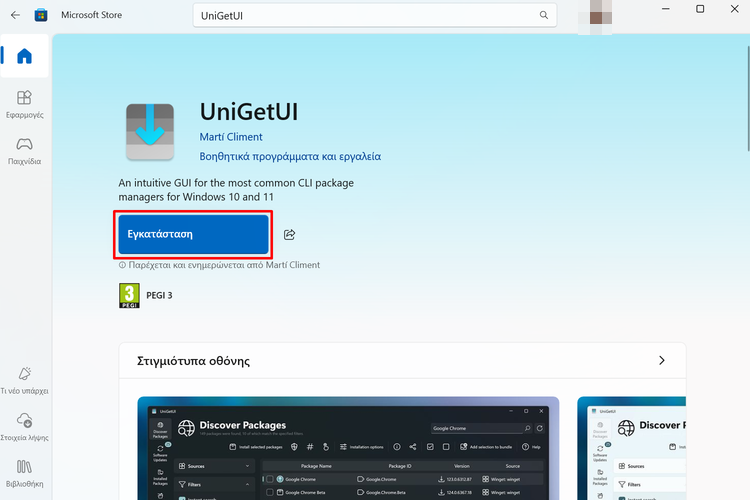Click the Στιγμιότυπα οθόνης heading

tap(193, 361)
